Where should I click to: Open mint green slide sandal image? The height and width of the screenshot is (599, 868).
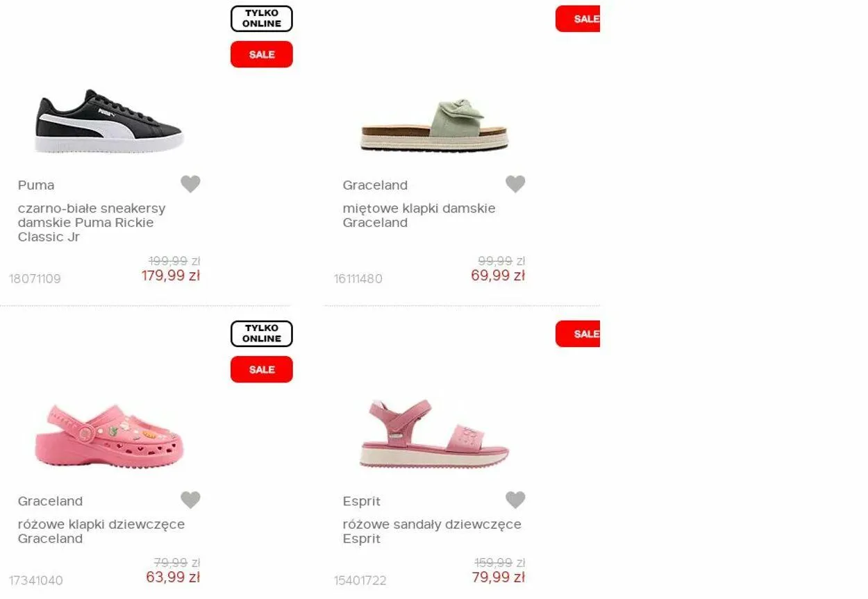click(x=435, y=126)
